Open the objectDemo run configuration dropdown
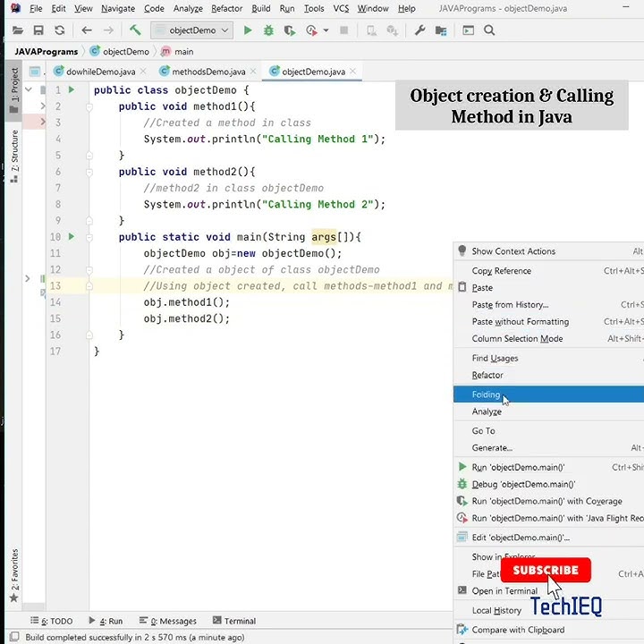The height and width of the screenshot is (644, 644). [x=191, y=30]
